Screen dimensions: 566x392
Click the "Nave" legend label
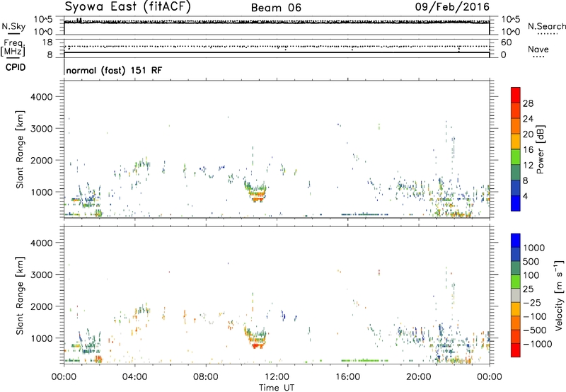tap(538, 49)
